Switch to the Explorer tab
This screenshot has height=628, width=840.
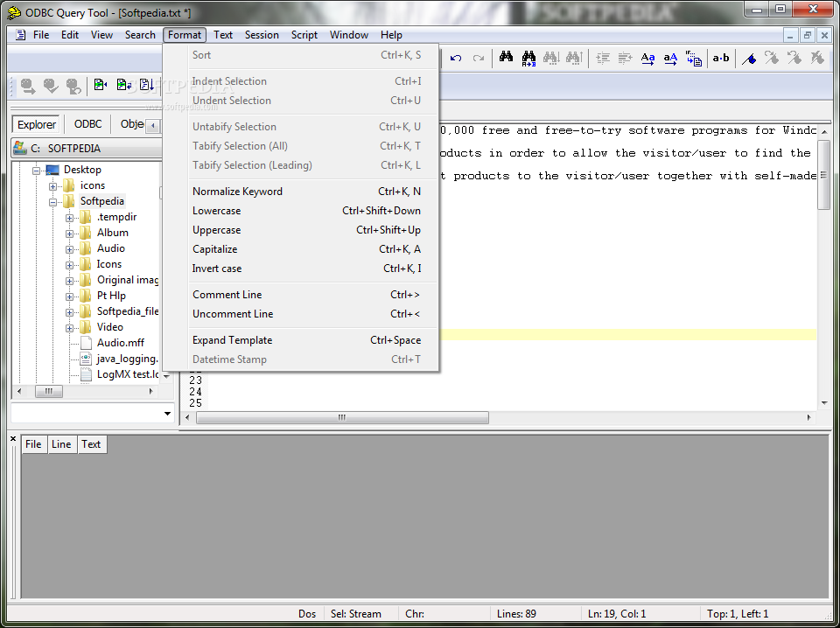click(37, 124)
